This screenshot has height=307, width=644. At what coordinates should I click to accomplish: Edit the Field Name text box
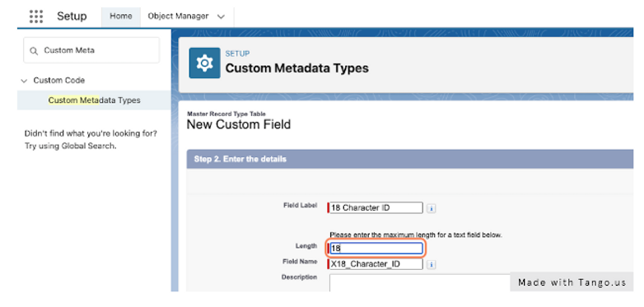pos(376,264)
